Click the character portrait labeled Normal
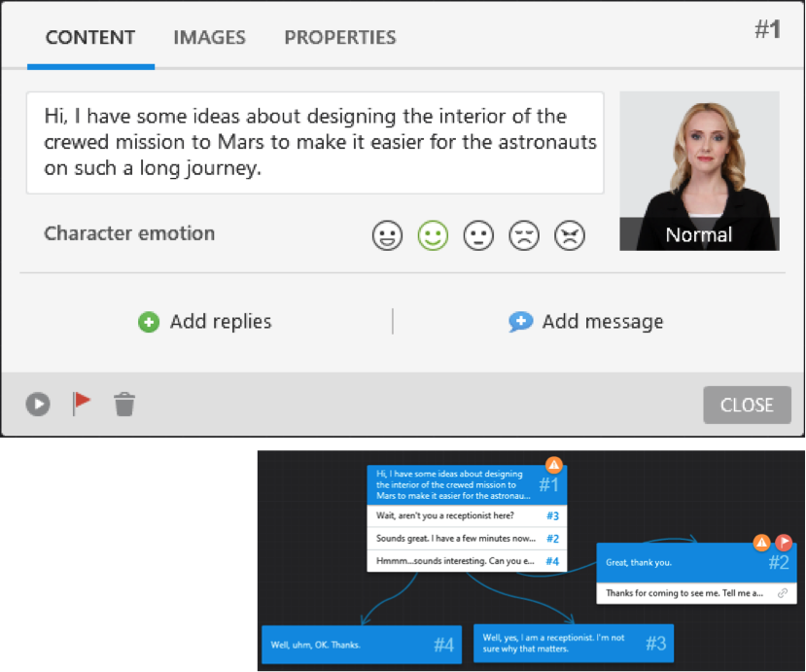 tap(699, 170)
